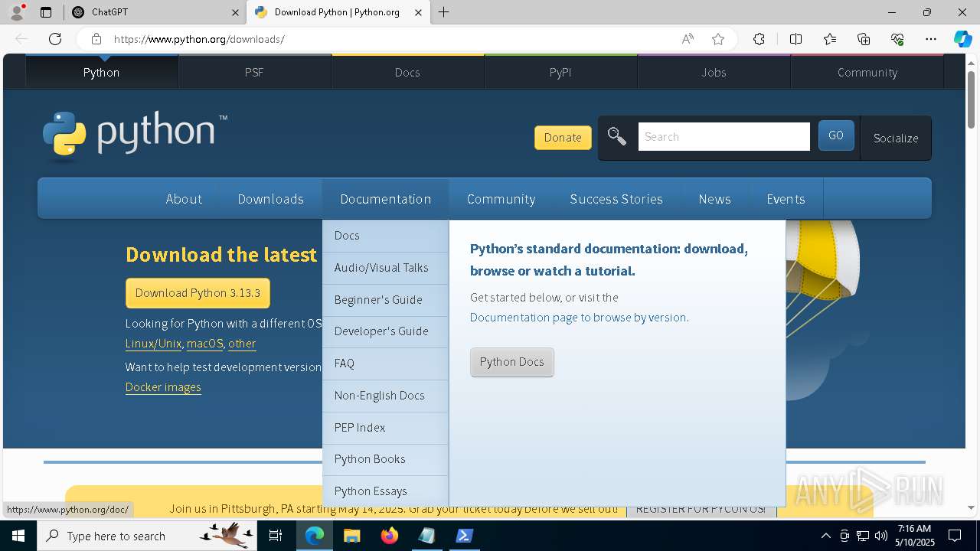The image size is (980, 551).
Task: Open the About menu
Action: [184, 199]
